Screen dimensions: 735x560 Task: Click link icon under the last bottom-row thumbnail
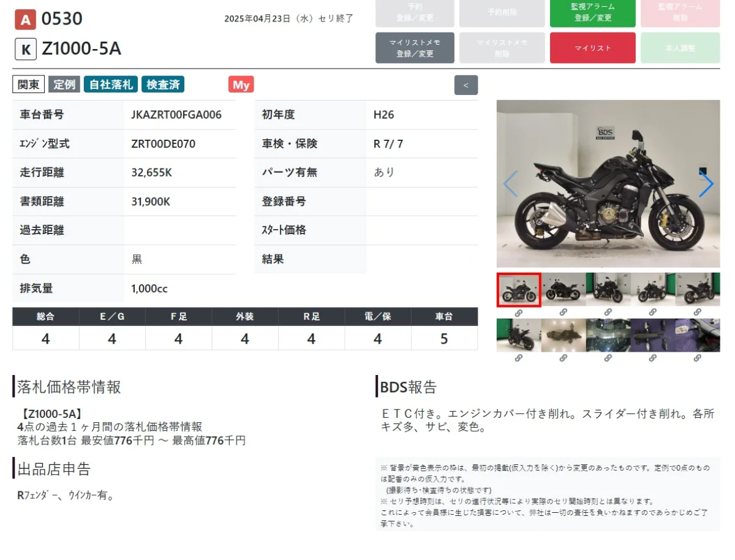(x=698, y=358)
